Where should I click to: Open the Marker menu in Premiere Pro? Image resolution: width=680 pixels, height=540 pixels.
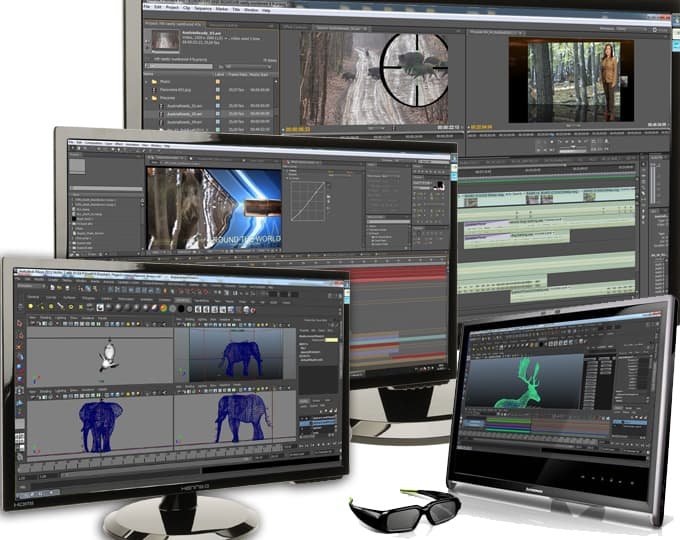click(x=222, y=8)
